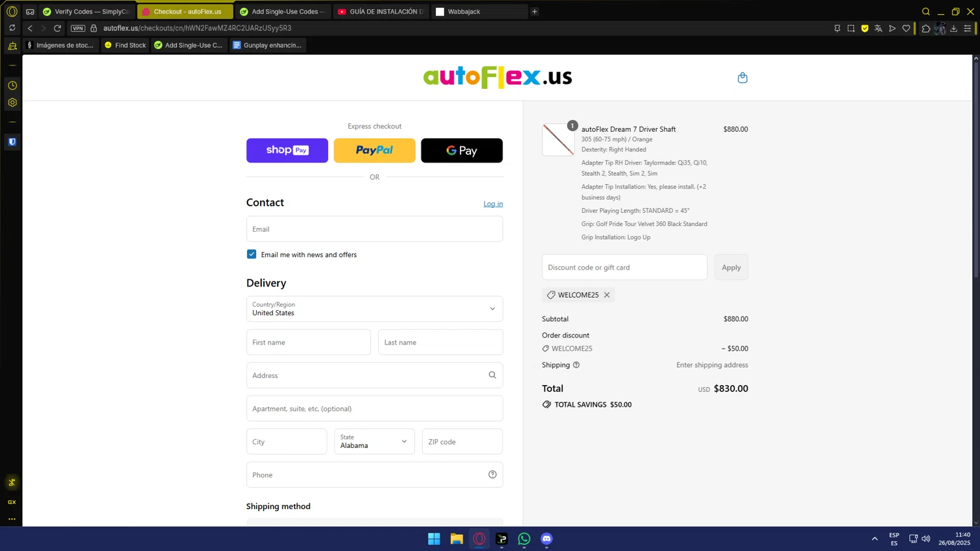This screenshot has height=551, width=980.
Task: Open Windows Start menu in taskbar
Action: 434,539
